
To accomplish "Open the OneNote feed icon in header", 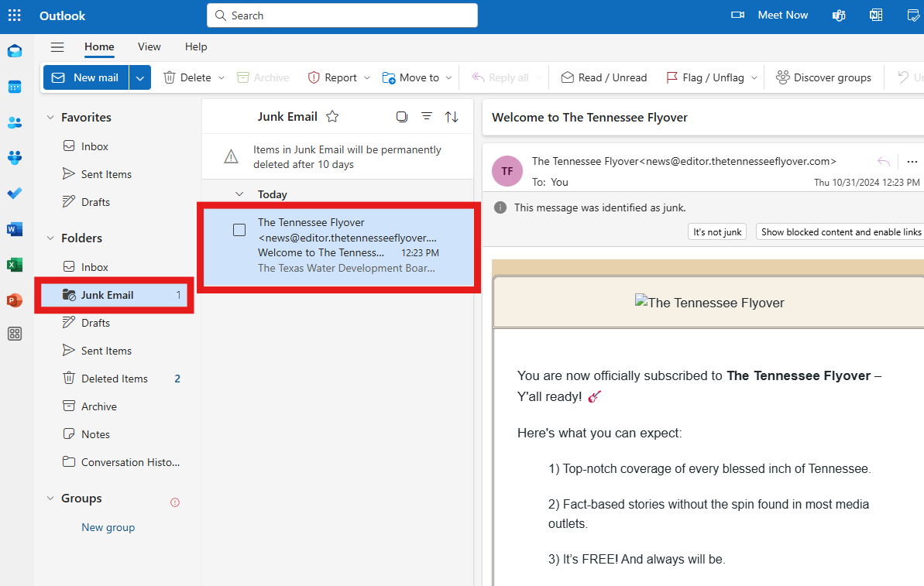I will point(876,15).
